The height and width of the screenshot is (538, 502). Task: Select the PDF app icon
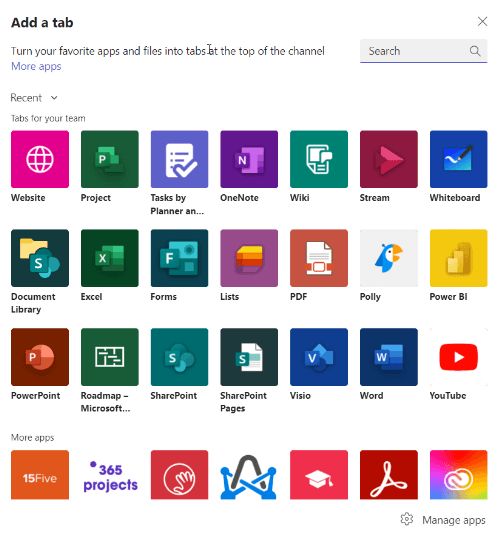point(319,258)
